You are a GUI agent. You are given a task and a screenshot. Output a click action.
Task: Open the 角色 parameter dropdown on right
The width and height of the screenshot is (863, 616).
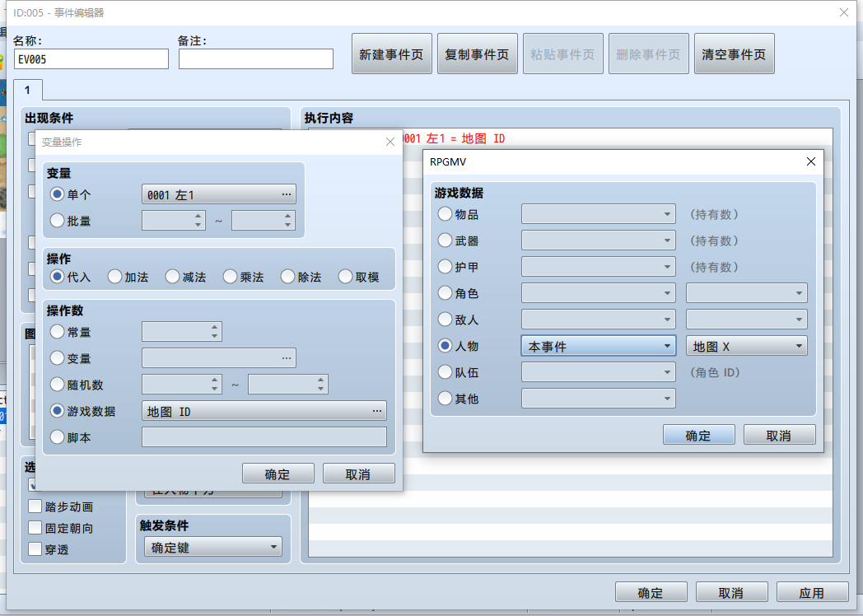[x=746, y=293]
